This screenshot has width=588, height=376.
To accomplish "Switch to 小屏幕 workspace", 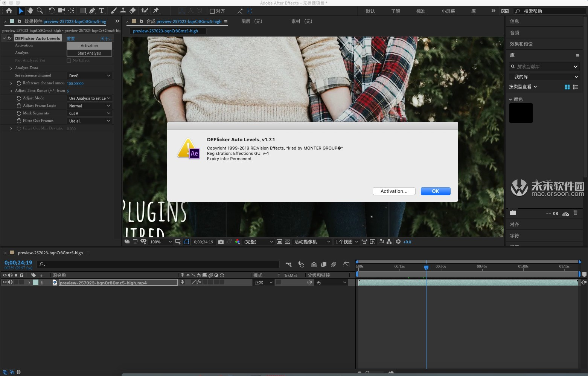I will 448,11.
